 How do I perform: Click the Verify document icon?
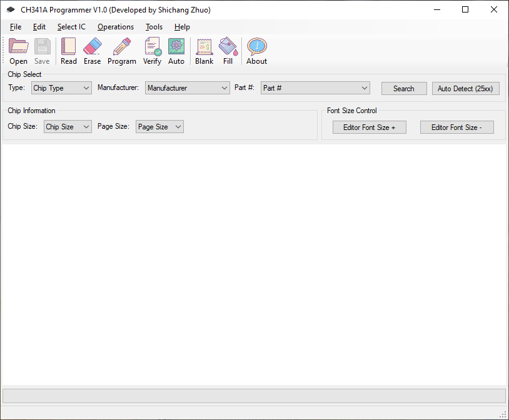tap(152, 46)
